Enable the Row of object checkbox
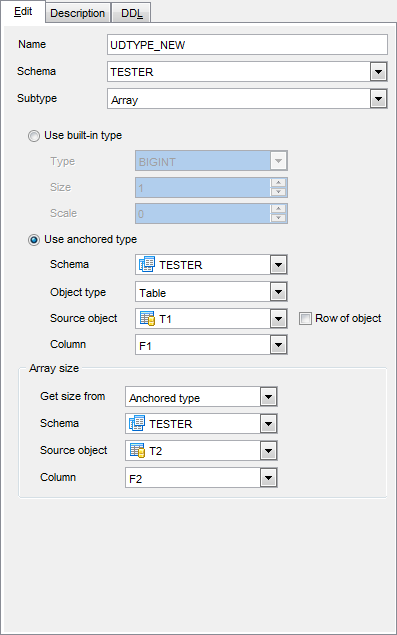Screen dimensions: 397x635 (305, 319)
